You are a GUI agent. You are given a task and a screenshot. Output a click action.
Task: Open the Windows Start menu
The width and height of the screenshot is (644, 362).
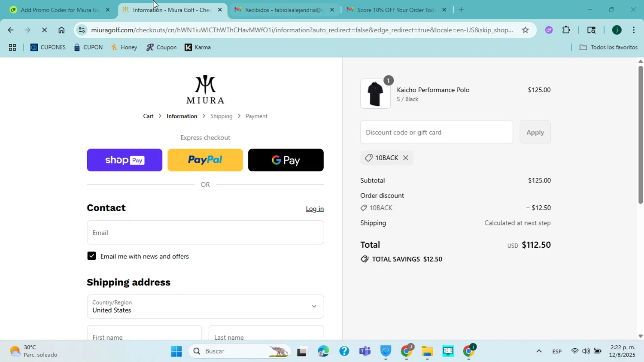tap(176, 351)
